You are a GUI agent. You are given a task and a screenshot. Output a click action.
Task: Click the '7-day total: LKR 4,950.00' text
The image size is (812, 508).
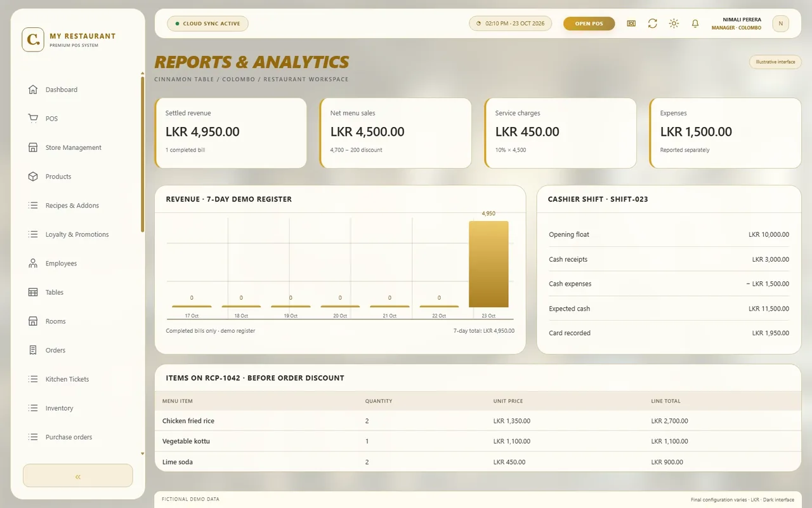point(484,331)
